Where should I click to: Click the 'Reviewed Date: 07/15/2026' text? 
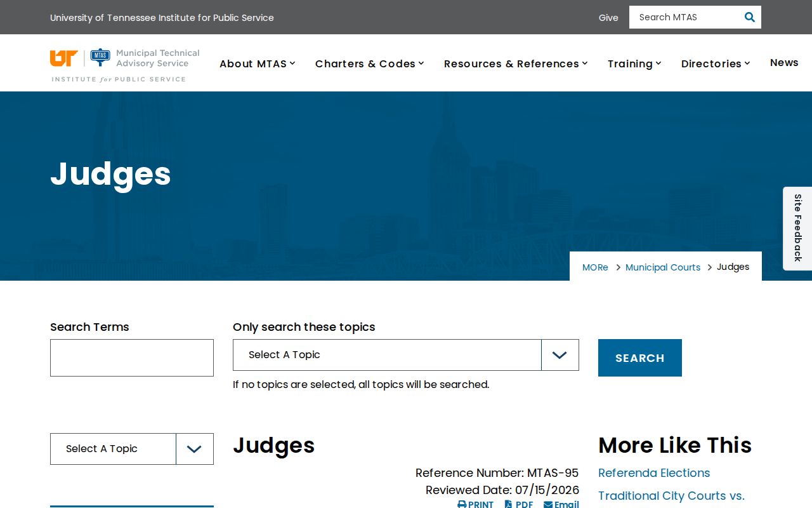point(502,490)
